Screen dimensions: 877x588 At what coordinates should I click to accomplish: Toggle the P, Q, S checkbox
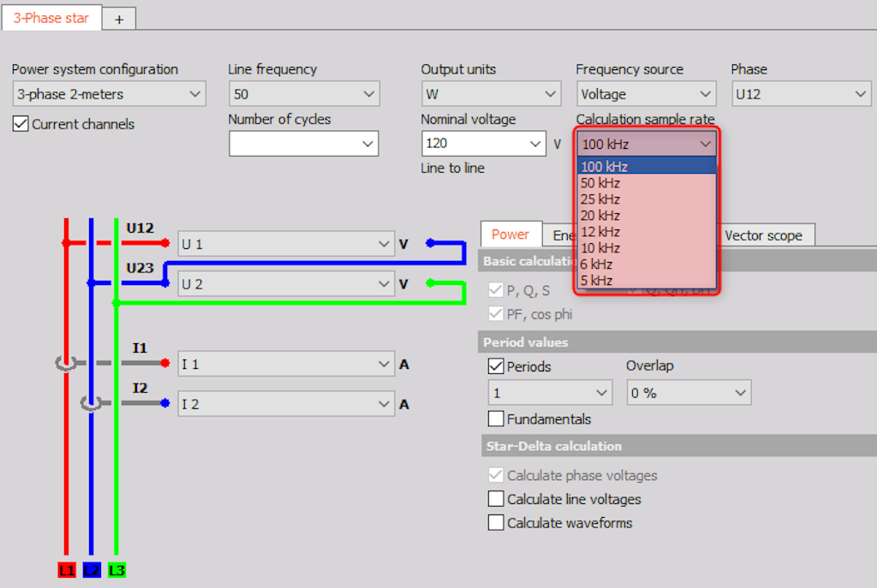pyautogui.click(x=496, y=290)
